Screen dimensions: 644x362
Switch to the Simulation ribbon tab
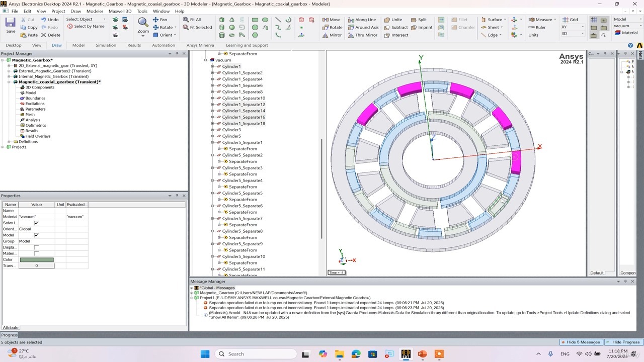click(x=106, y=45)
